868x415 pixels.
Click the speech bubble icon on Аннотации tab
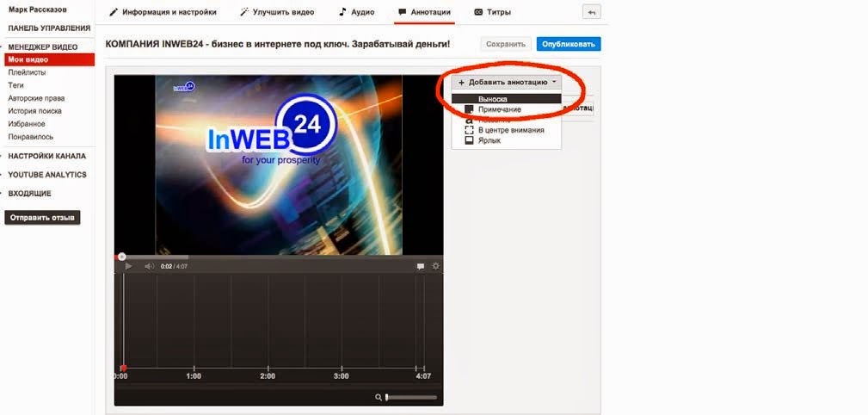[403, 12]
